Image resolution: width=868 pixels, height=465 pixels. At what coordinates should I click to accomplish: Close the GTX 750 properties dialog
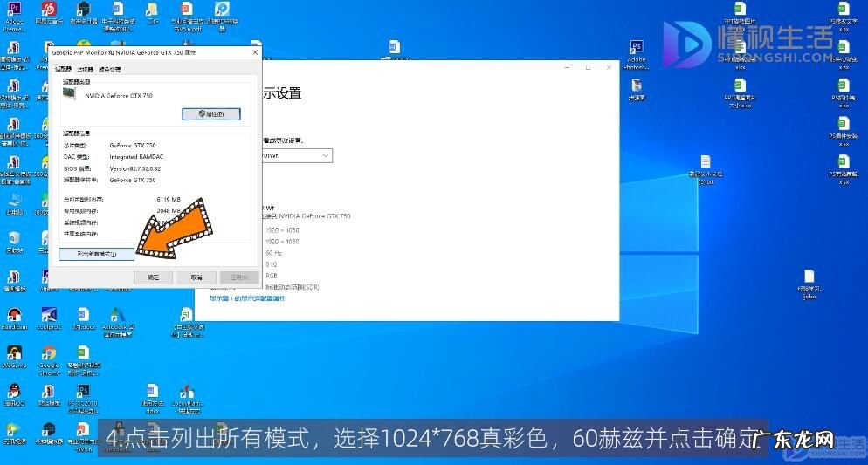[255, 52]
